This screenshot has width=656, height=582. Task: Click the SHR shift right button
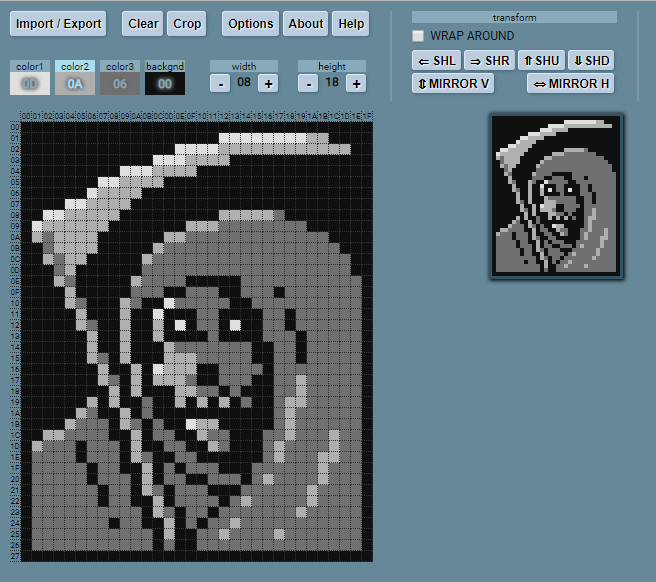(x=489, y=61)
